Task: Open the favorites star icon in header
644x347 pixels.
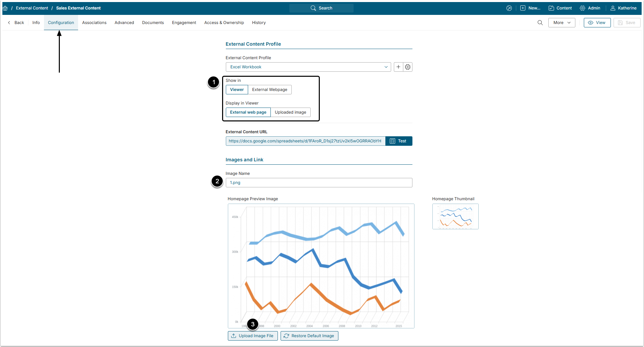Action: click(509, 8)
